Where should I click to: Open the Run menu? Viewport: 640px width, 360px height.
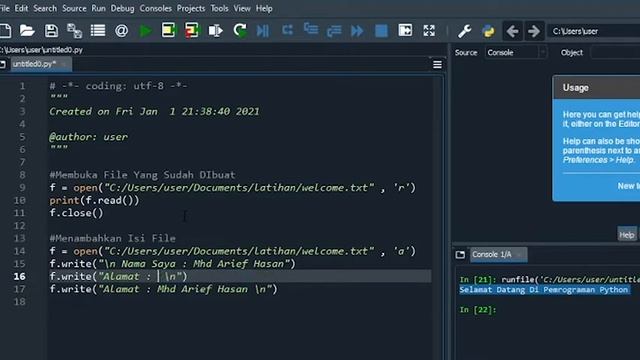pyautogui.click(x=98, y=8)
